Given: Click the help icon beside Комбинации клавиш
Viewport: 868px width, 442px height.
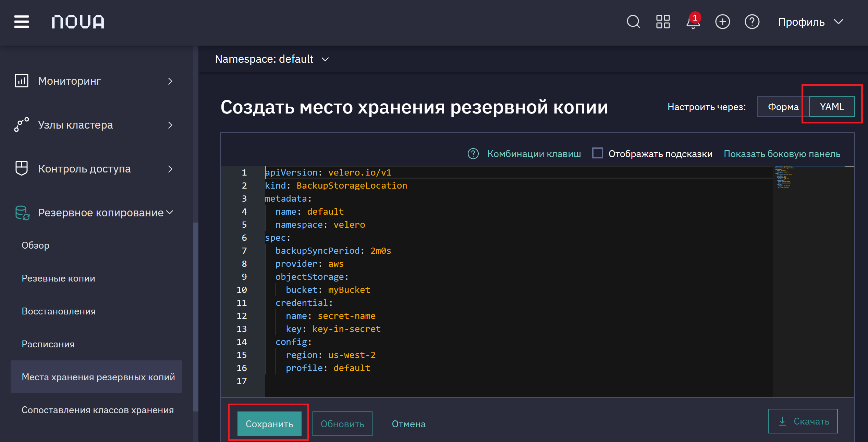Looking at the screenshot, I should [473, 154].
